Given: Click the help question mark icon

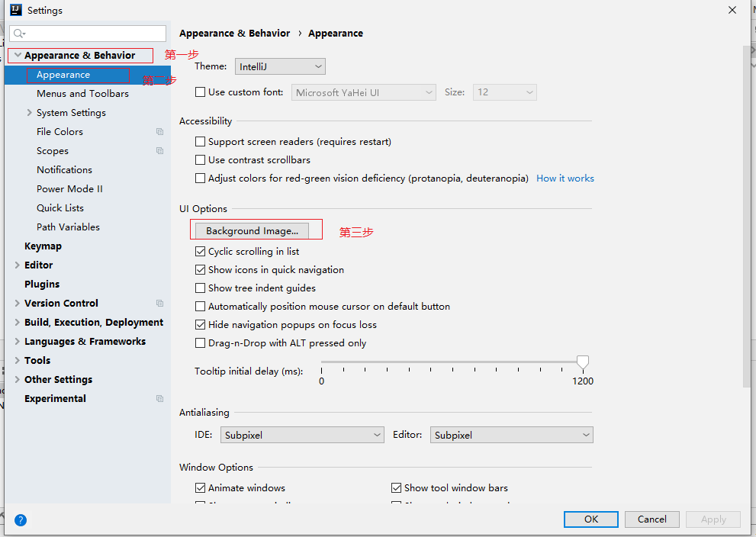Looking at the screenshot, I should (x=21, y=520).
